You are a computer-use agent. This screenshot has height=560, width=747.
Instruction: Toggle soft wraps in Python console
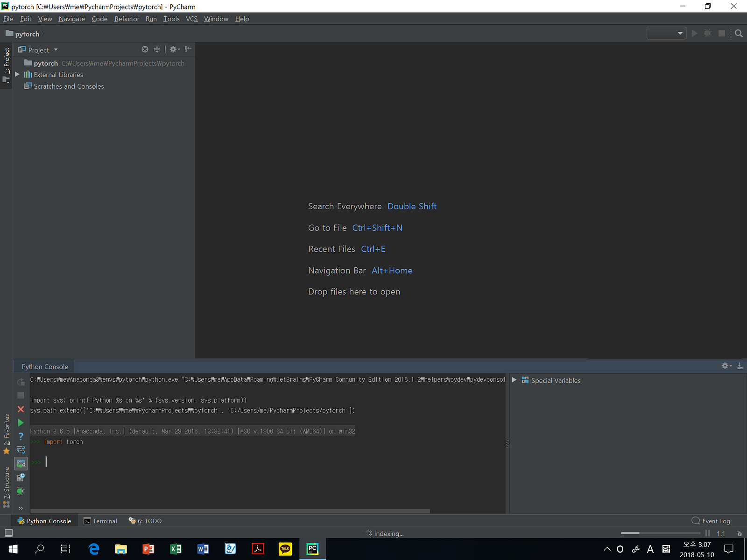coord(21,450)
